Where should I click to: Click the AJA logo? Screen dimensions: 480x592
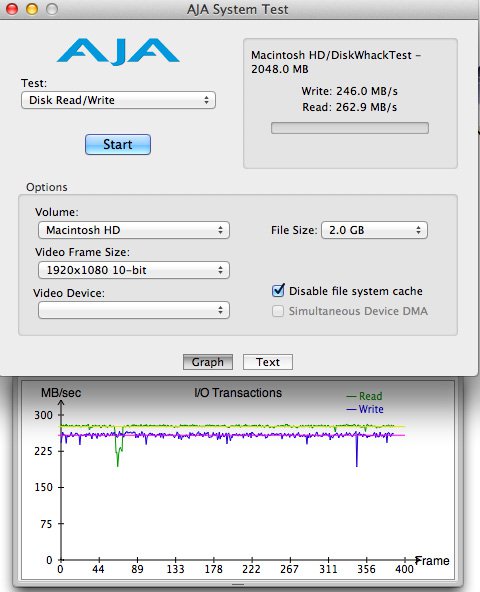tap(118, 51)
